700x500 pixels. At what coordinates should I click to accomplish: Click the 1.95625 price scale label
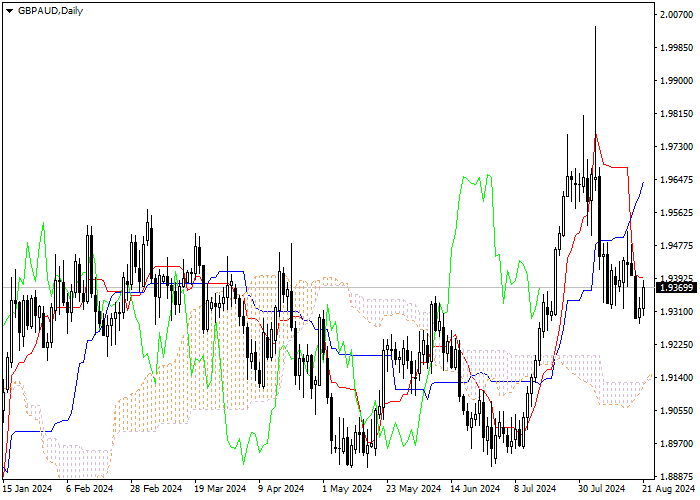click(677, 212)
